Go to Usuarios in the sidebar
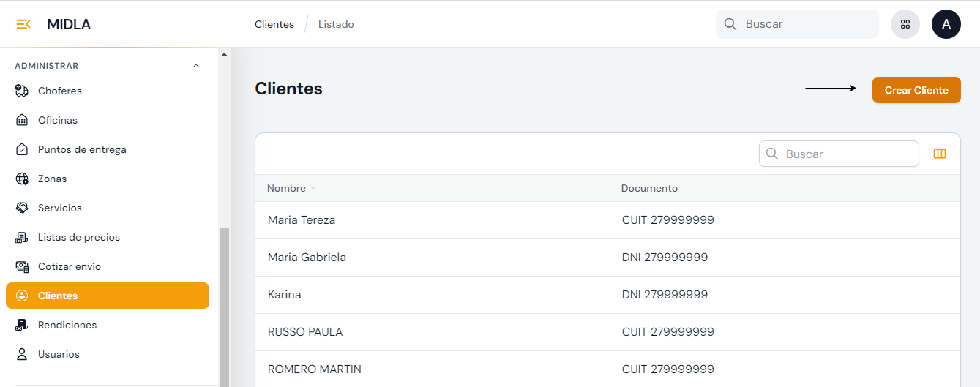The image size is (980, 387). (x=59, y=354)
